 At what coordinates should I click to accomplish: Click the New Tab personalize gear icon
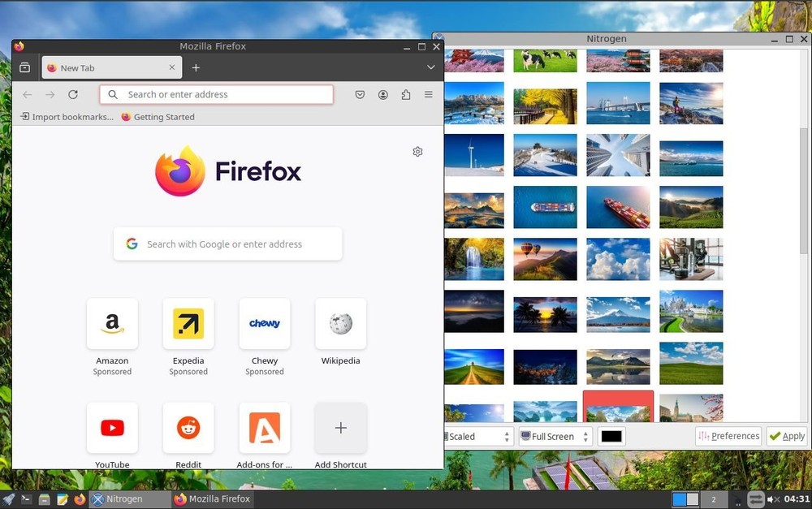pyautogui.click(x=417, y=152)
